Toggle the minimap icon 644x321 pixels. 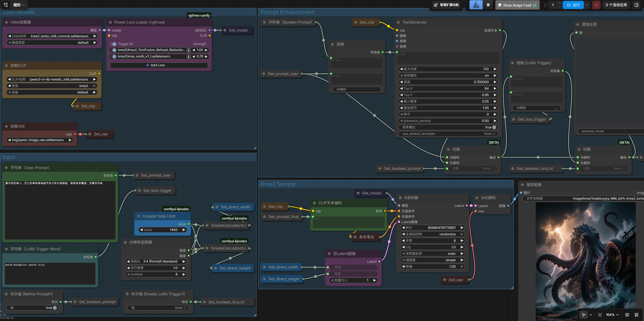click(627, 315)
